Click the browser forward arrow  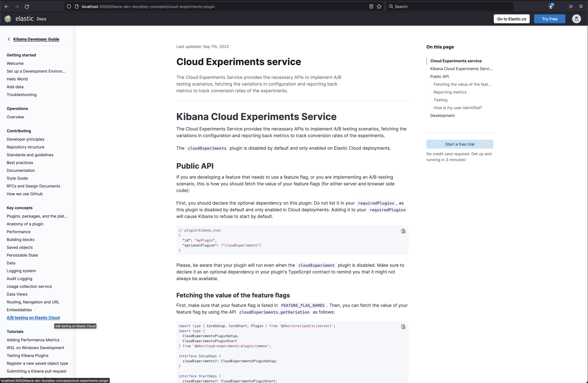17,7
